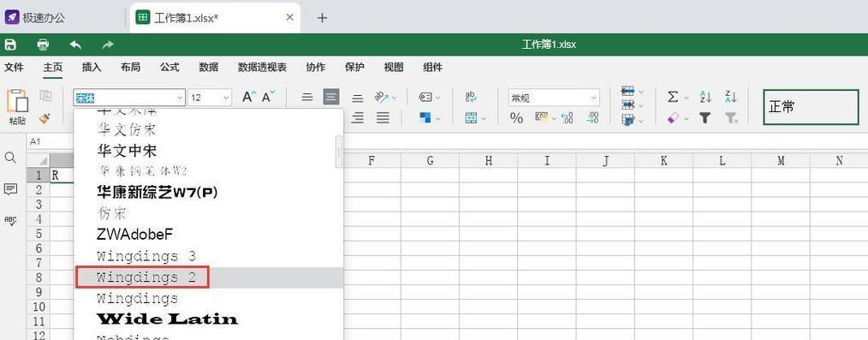Image resolution: width=868 pixels, height=340 pixels.
Task: Switch to the 插入 tab
Action: tap(92, 68)
